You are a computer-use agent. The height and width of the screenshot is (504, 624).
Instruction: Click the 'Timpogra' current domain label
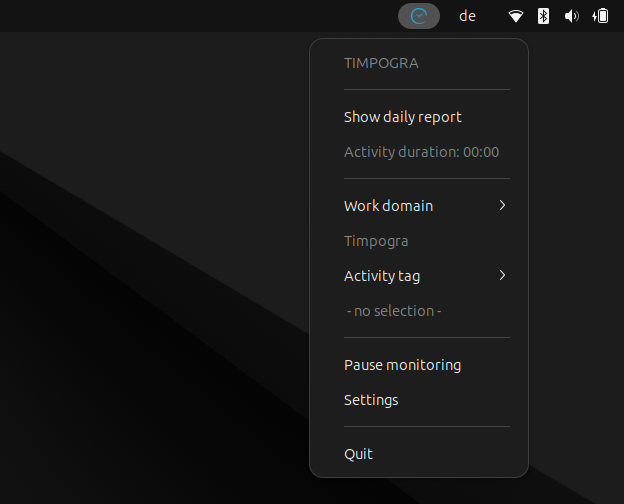pyautogui.click(x=376, y=241)
